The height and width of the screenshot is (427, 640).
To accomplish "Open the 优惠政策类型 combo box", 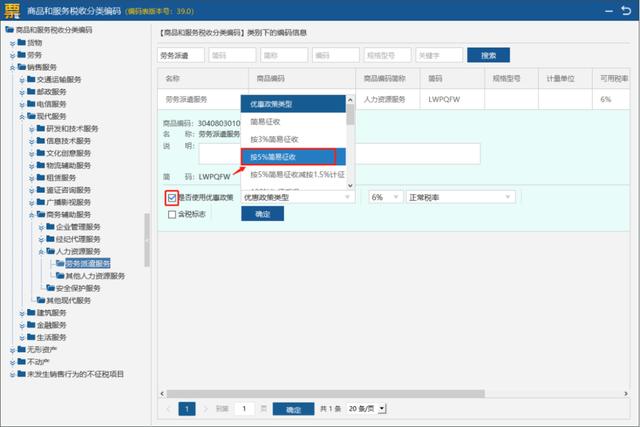I will point(298,198).
